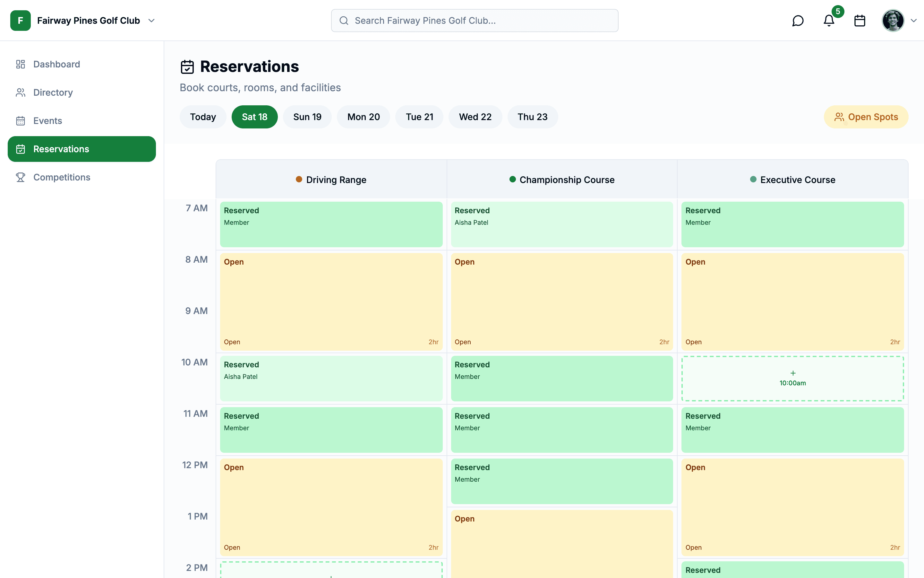The height and width of the screenshot is (578, 924).
Task: Click the teal Executive Course color dot
Action: point(753,179)
